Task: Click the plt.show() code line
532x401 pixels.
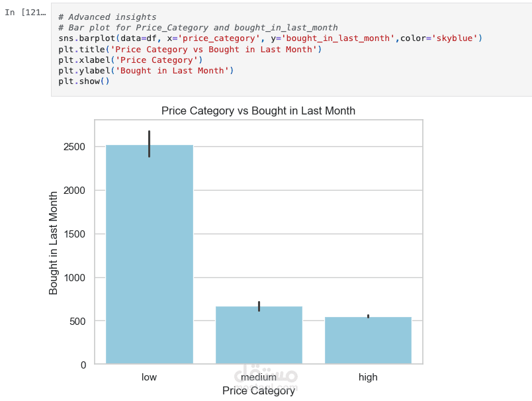Action: click(x=83, y=81)
